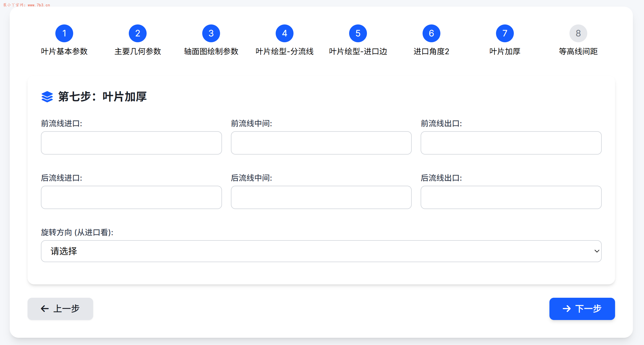
Task: Click the 第七步: 叶片加厚 heading text
Action: pyautogui.click(x=102, y=97)
